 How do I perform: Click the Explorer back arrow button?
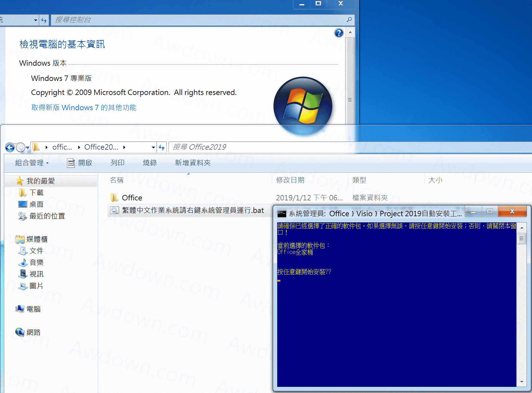10,147
